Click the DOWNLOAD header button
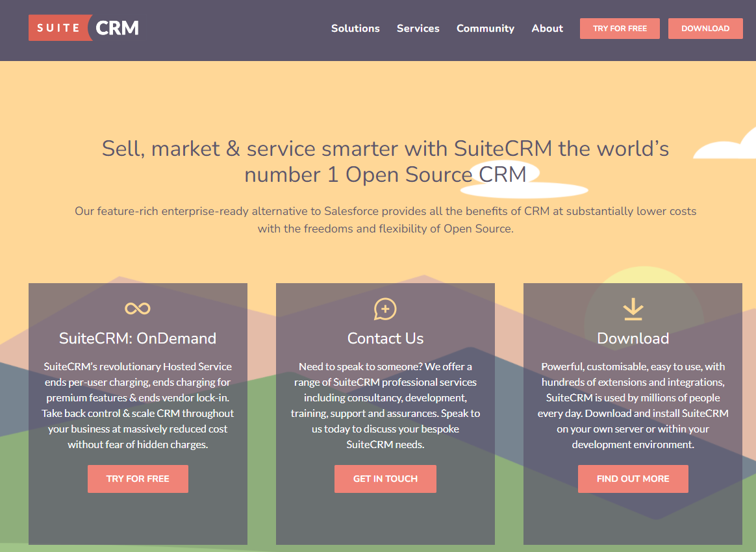The width and height of the screenshot is (756, 552). pos(705,29)
